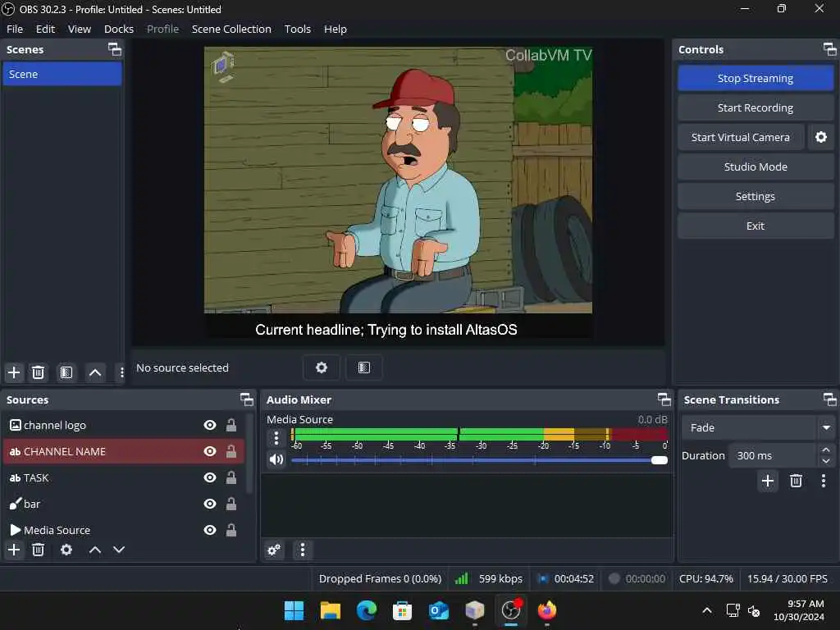Open Media Source audio options three-dot menu

[x=276, y=438]
